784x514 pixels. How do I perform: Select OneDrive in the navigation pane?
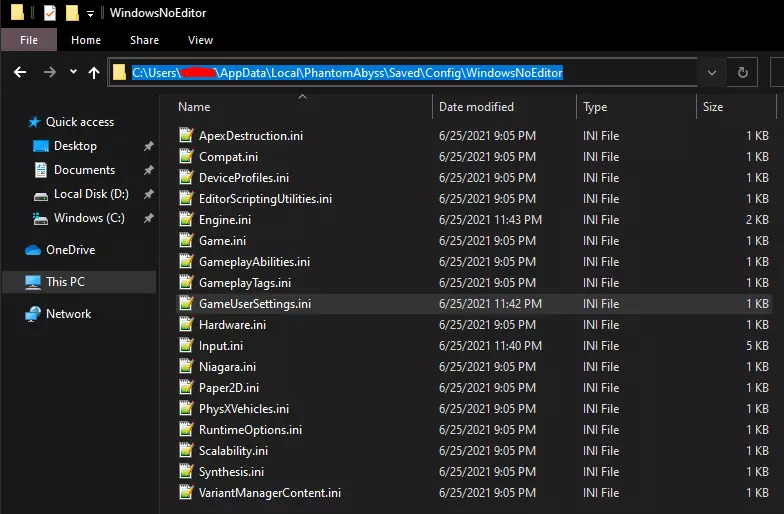70,250
